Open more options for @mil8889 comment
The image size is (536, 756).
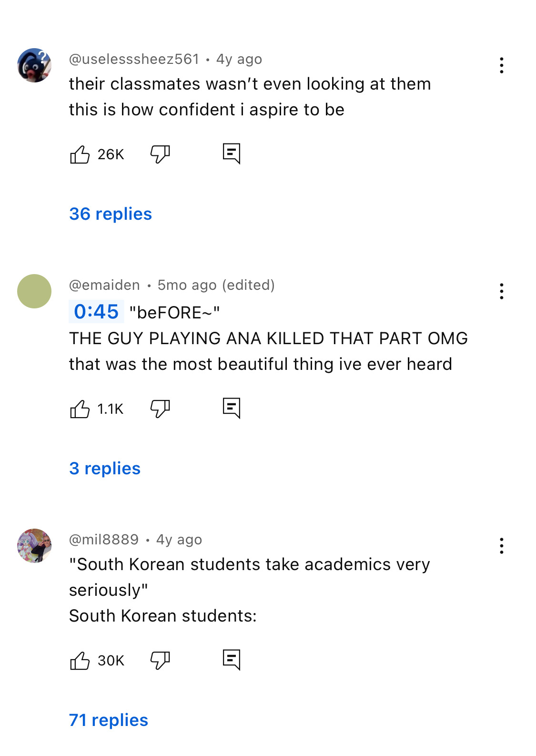pos(501,546)
